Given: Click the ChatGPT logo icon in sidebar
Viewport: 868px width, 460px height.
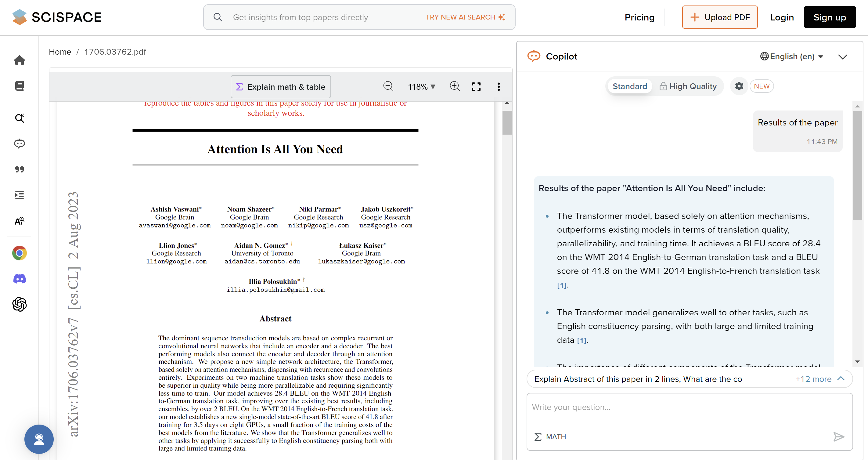Looking at the screenshot, I should (x=19, y=304).
